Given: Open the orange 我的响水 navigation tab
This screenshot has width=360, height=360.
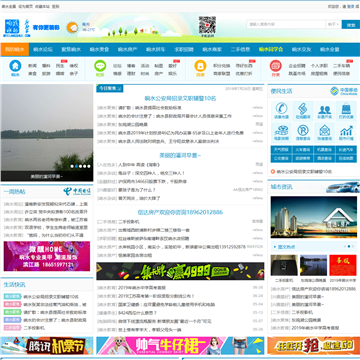Looking at the screenshot, I should click(x=15, y=49).
